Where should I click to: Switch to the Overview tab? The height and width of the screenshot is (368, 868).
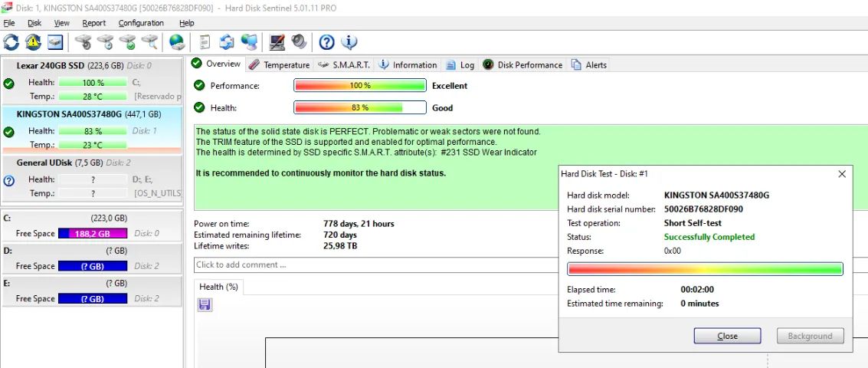217,64
